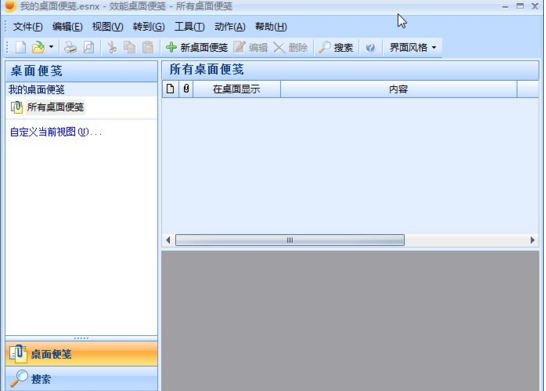Sort by the 在桌面显示 column header
546x391 pixels.
click(236, 89)
